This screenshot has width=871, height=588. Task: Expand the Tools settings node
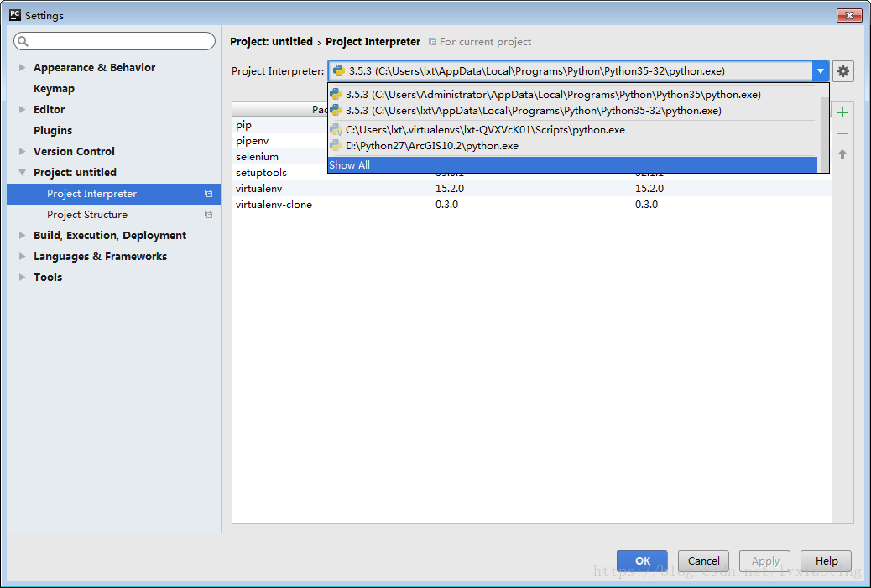22,277
